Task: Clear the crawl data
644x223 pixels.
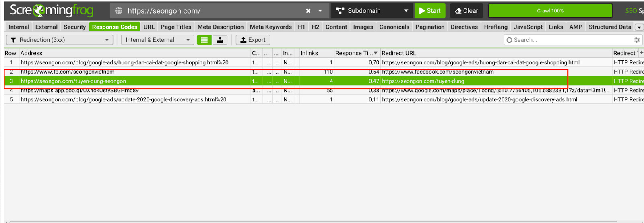Action: (466, 11)
